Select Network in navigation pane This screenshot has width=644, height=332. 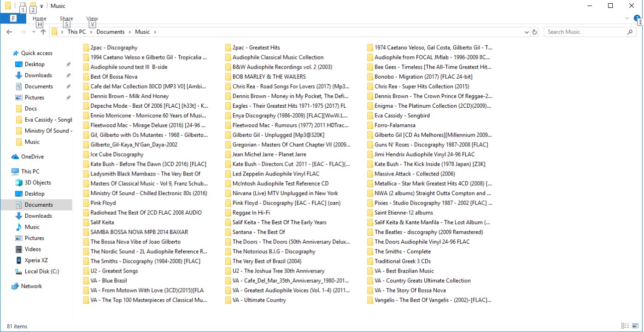click(31, 286)
